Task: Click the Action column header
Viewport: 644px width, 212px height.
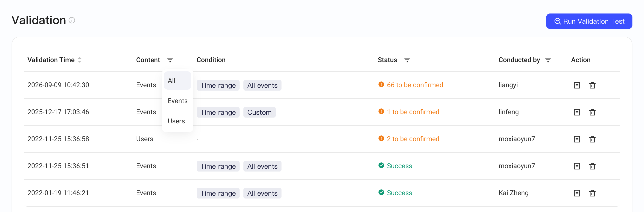Action: [581, 60]
